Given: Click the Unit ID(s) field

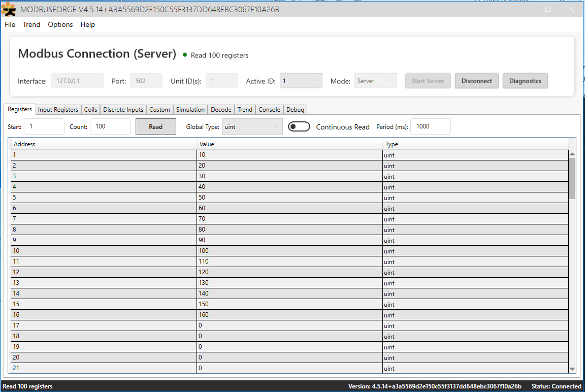Looking at the screenshot, I should point(221,81).
